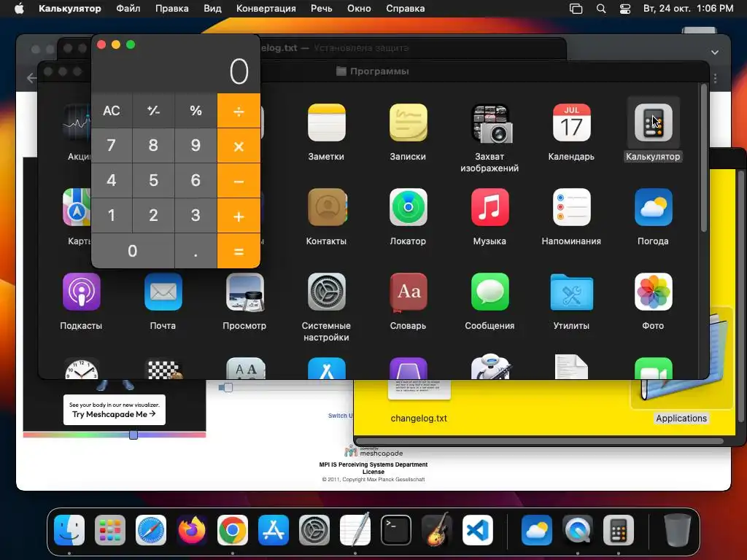Image resolution: width=747 pixels, height=560 pixels.
Task: Open the Файл menu
Action: pos(128,9)
